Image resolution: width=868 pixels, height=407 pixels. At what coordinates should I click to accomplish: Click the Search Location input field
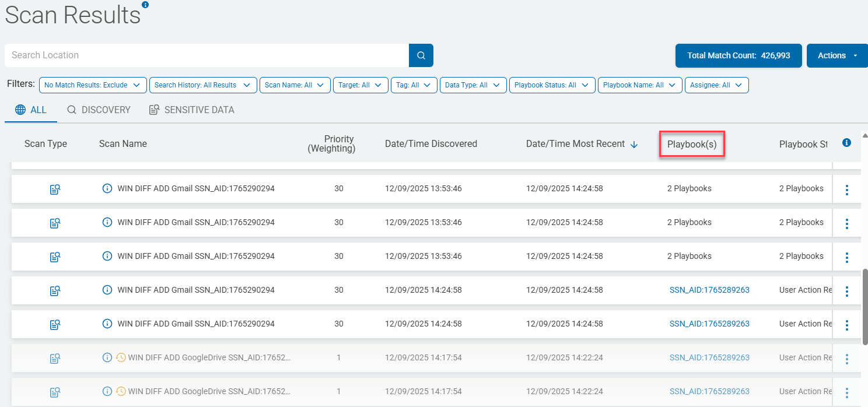pyautogui.click(x=206, y=55)
